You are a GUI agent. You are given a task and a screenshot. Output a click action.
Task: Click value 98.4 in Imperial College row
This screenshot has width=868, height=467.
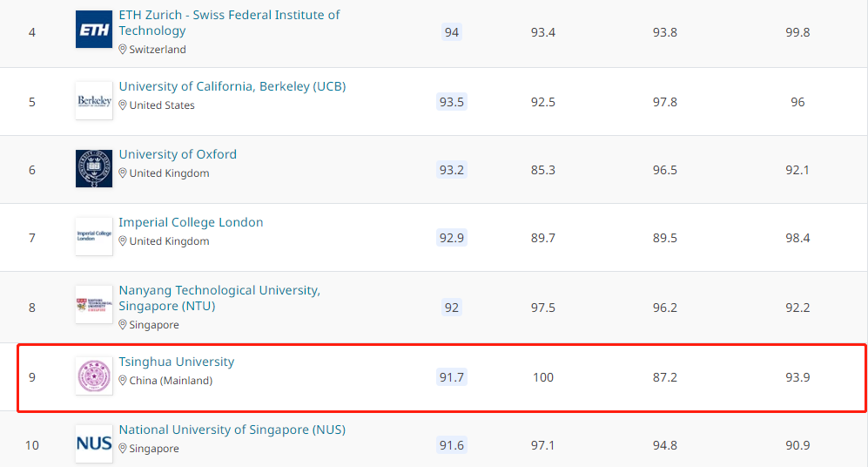pyautogui.click(x=797, y=238)
